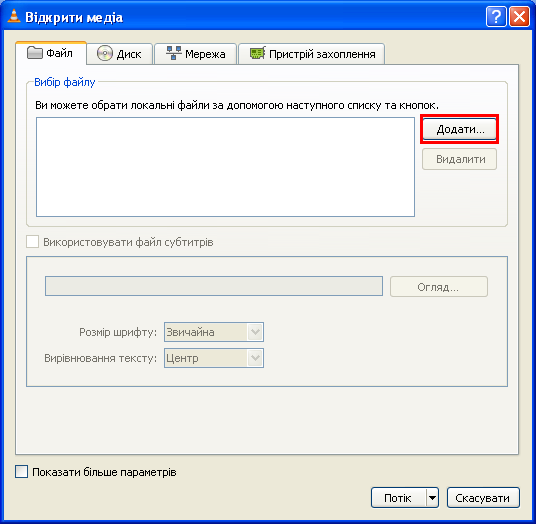Open the Пристрій захоплення tab
Viewport: 536px width, 524px height.
coord(311,54)
